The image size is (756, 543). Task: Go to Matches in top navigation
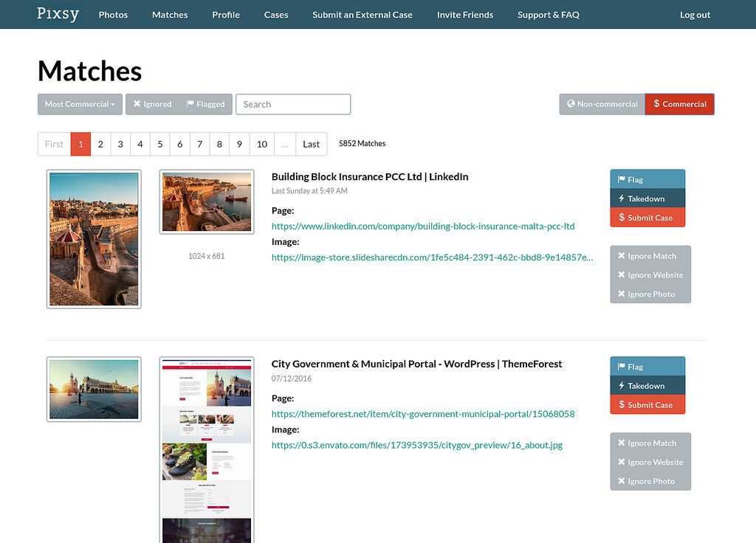click(170, 15)
